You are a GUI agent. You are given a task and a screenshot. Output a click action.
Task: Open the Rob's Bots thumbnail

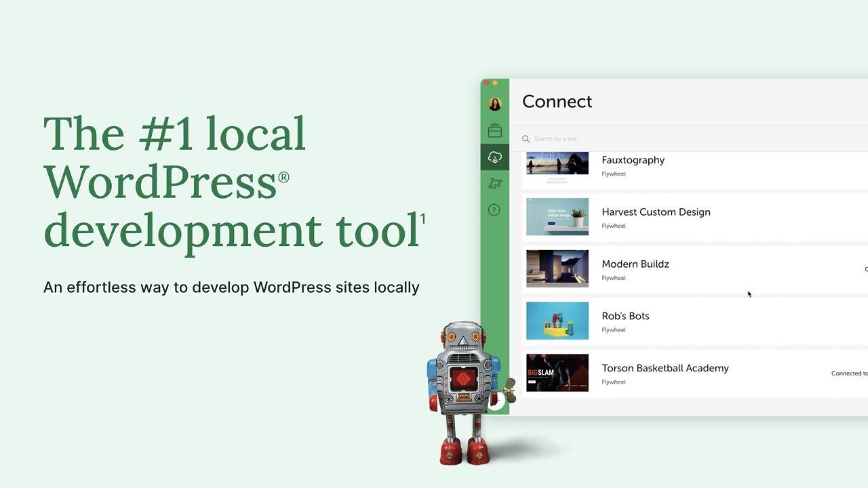[557, 321]
